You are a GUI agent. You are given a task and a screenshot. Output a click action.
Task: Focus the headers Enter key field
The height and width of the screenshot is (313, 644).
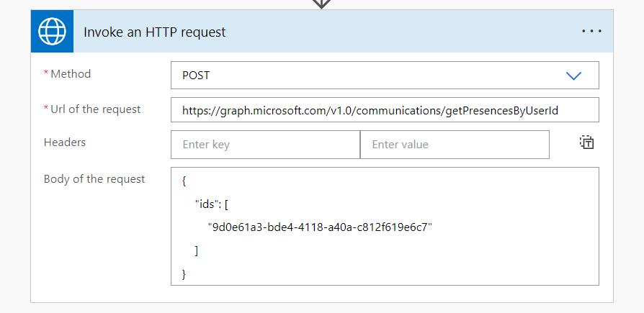click(265, 145)
